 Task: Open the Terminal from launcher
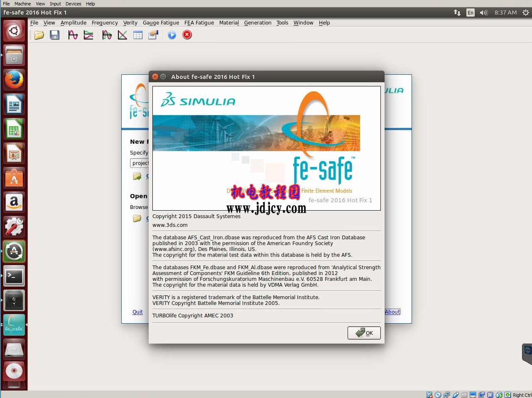pyautogui.click(x=14, y=276)
